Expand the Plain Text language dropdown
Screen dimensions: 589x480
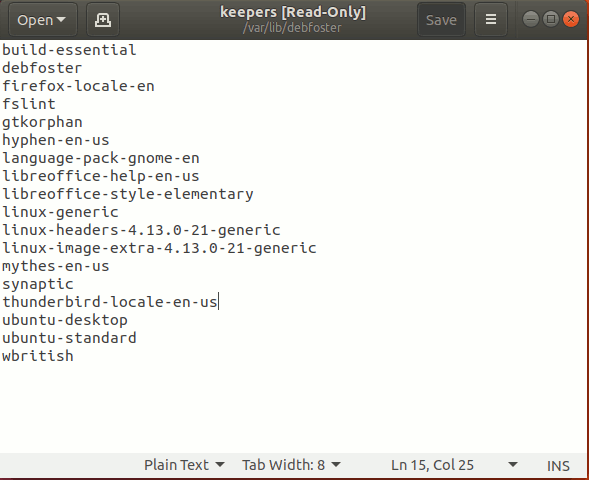[x=184, y=465]
